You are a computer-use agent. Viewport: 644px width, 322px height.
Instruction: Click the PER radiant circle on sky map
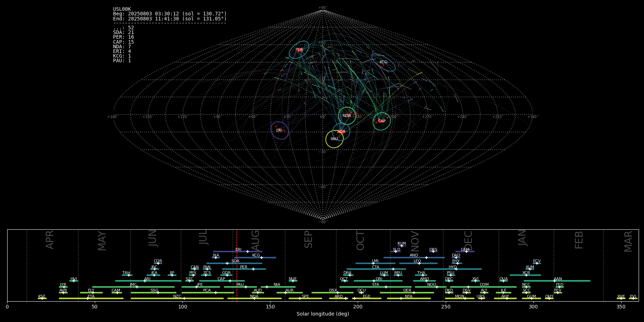point(299,50)
